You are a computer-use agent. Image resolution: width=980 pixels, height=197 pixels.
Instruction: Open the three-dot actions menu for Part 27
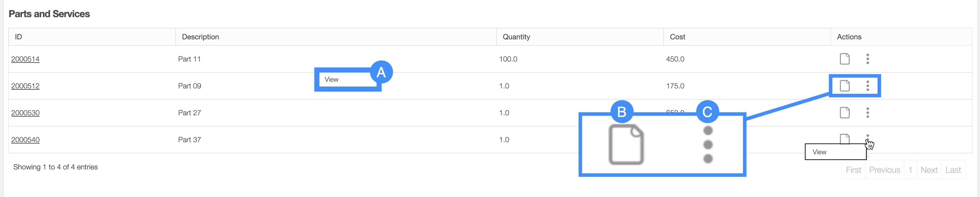(x=868, y=112)
